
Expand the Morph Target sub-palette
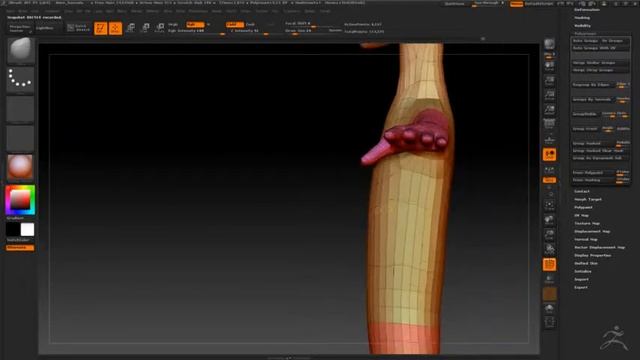(x=588, y=200)
